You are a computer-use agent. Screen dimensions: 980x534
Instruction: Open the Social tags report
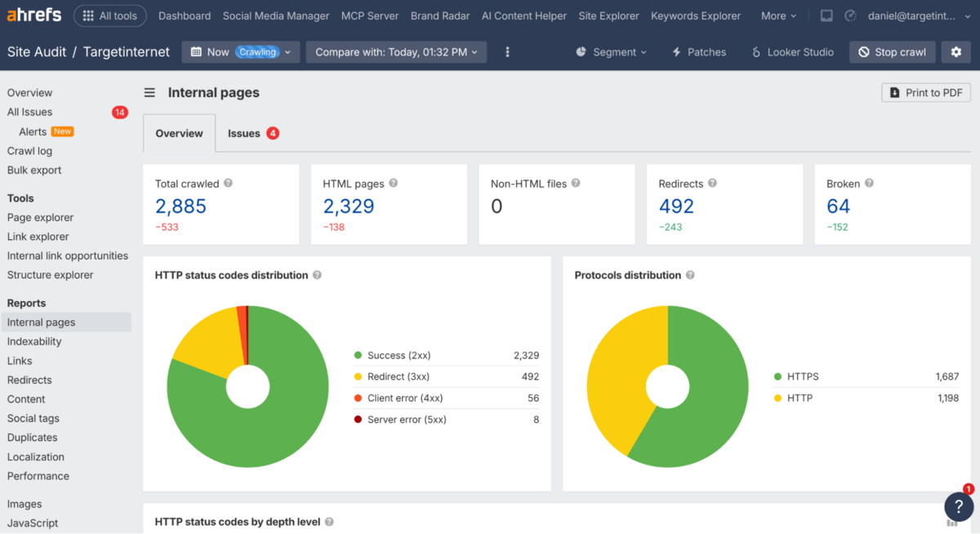[x=33, y=418]
